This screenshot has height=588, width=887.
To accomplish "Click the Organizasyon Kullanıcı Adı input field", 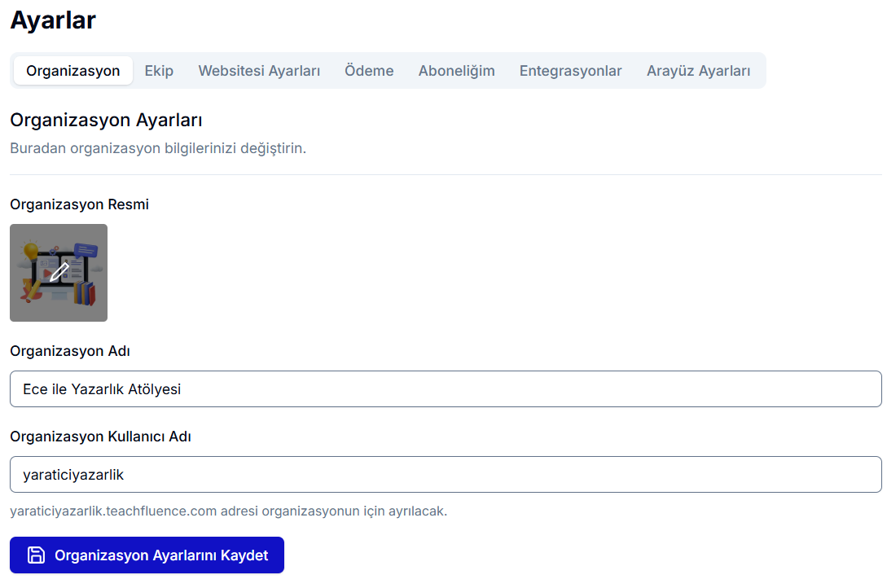I will tap(446, 474).
